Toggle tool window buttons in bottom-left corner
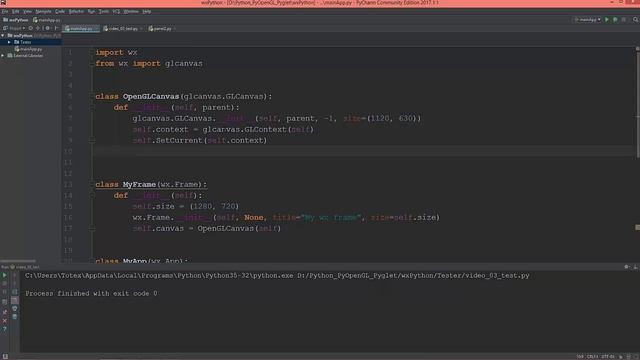 [x=5, y=357]
